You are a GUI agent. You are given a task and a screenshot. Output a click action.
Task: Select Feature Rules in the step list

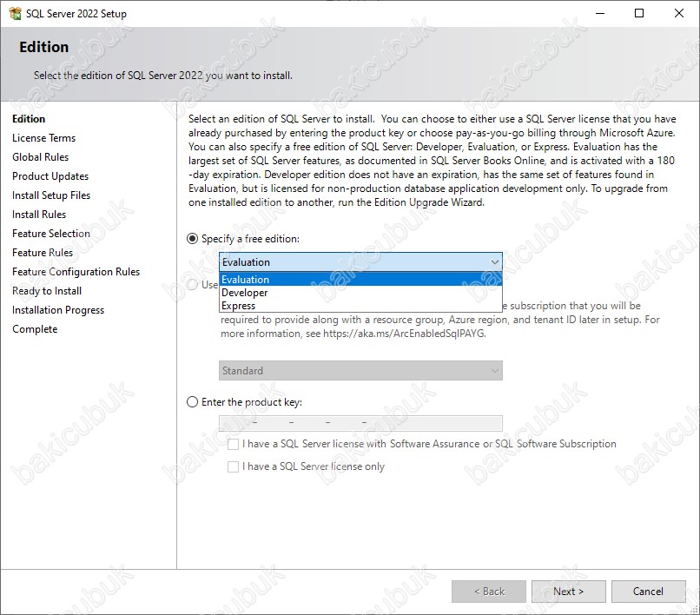coord(43,253)
